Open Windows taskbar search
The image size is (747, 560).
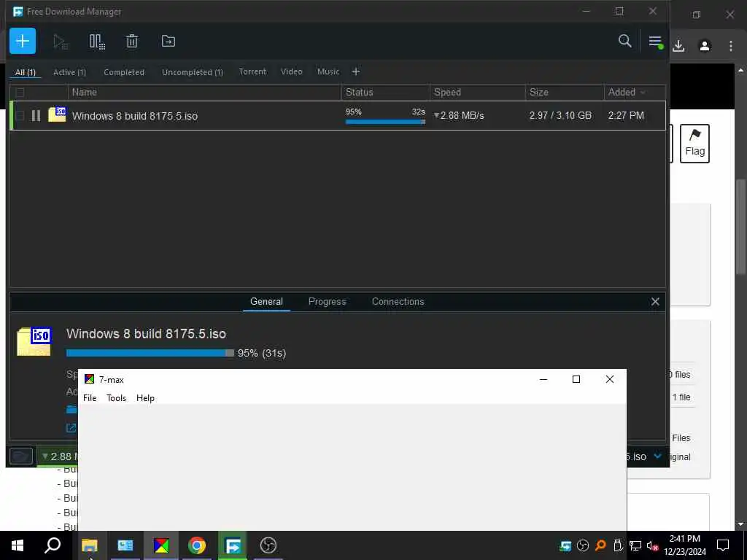pos(53,545)
